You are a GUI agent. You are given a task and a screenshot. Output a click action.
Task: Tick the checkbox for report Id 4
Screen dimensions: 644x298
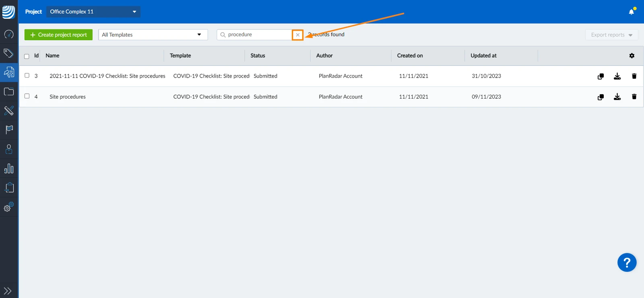tap(27, 96)
